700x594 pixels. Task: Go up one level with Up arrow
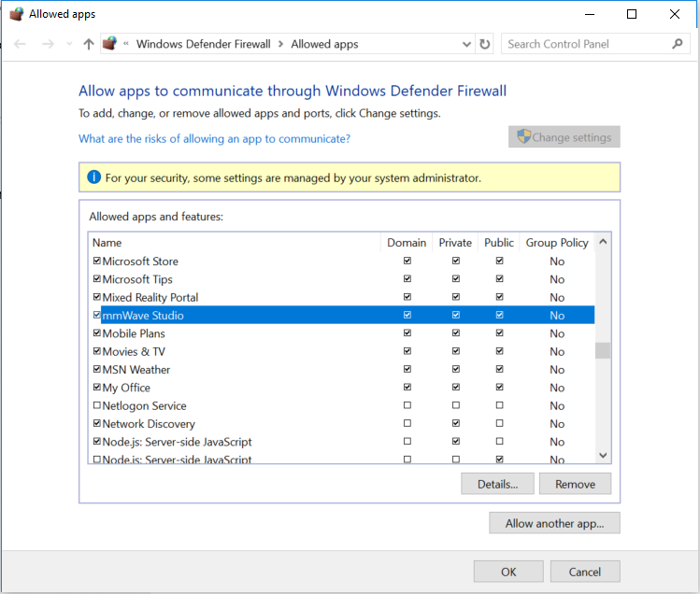(89, 44)
